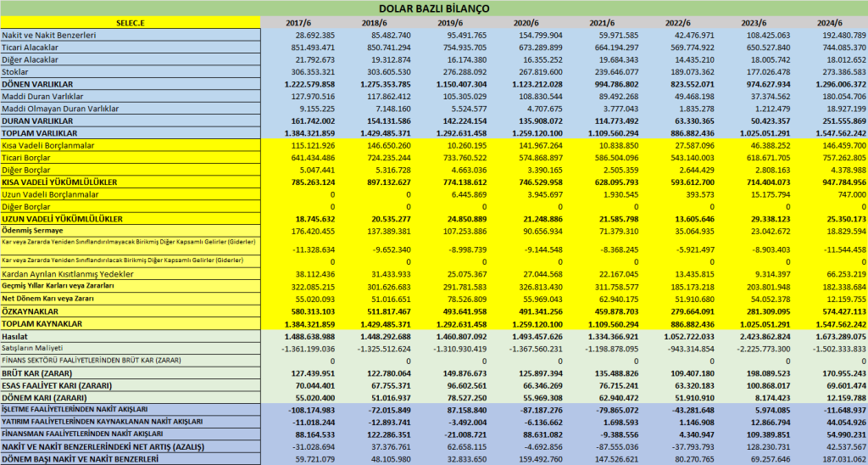Select current assets total 1.123.212.028

pyautogui.click(x=535, y=84)
